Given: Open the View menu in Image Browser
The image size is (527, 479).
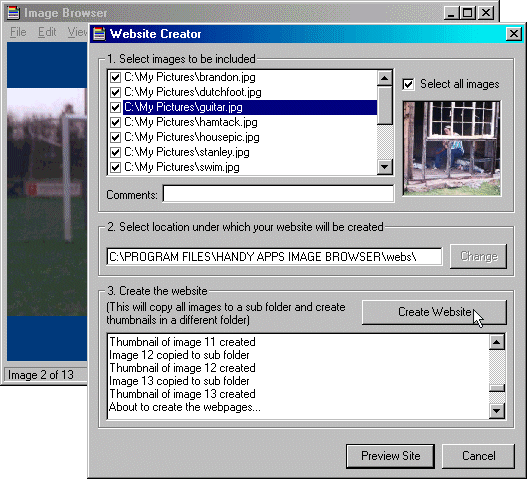Looking at the screenshot, I should (x=77, y=32).
